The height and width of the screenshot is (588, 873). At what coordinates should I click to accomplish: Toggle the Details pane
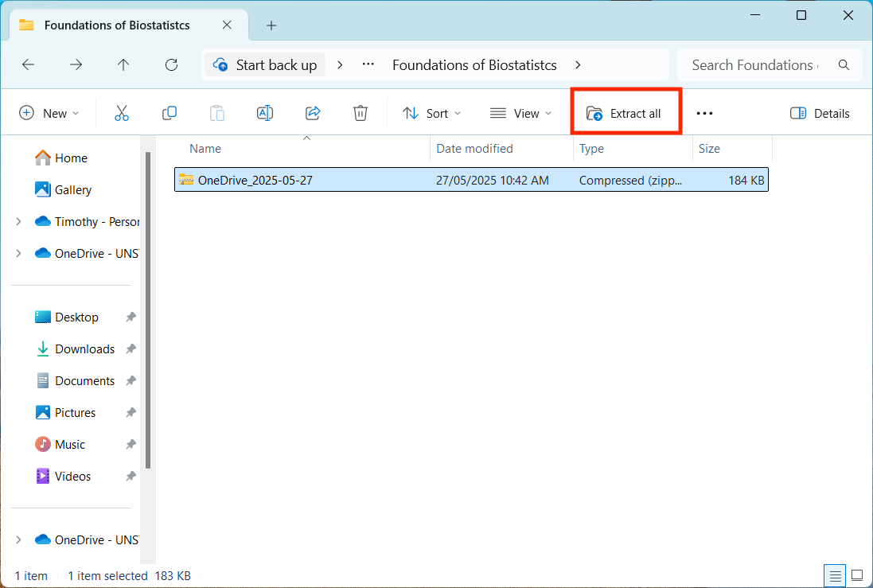pos(820,113)
